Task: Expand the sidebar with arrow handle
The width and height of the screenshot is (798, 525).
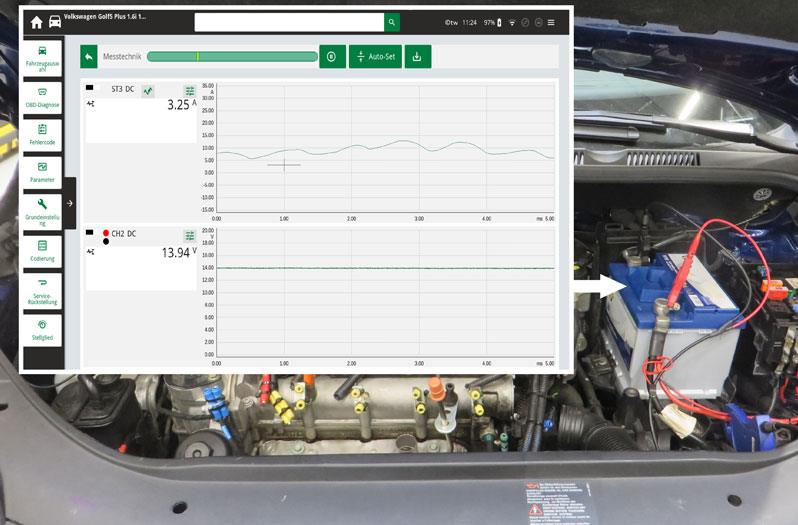Action: pyautogui.click(x=70, y=203)
